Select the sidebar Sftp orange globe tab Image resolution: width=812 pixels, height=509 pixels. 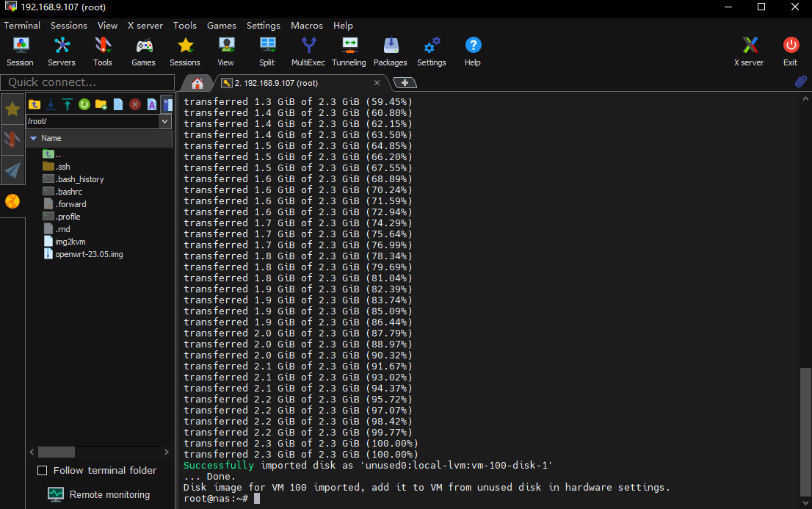(x=12, y=201)
